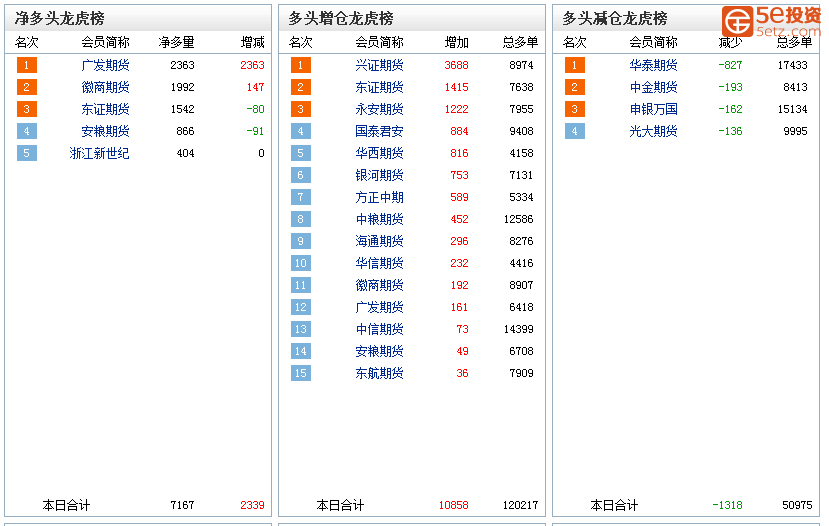This screenshot has width=829, height=526.
Task: Select value 15134 for 申银万国
Action: click(x=793, y=109)
